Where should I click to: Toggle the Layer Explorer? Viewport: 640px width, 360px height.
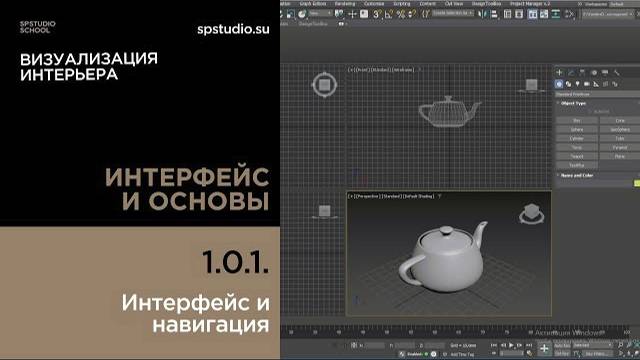pos(519,14)
